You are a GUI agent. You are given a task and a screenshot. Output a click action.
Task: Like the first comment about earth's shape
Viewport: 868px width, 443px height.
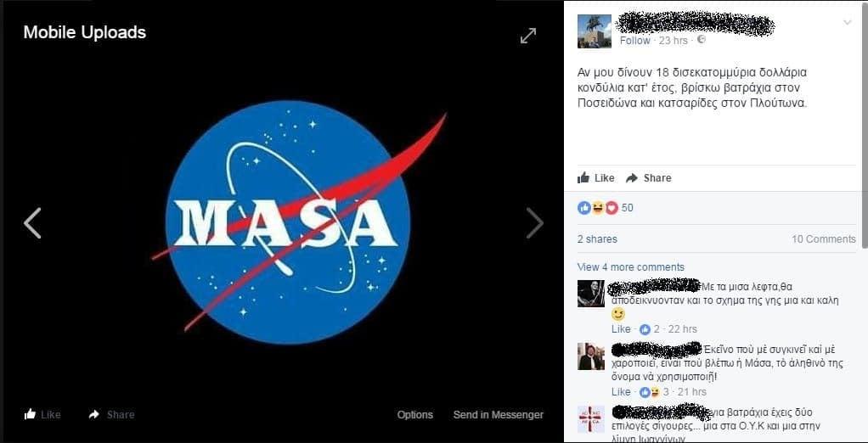tap(621, 329)
